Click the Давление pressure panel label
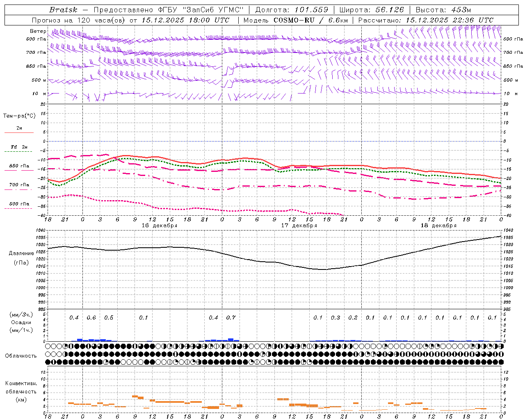The image size is (525, 420). coord(21,253)
